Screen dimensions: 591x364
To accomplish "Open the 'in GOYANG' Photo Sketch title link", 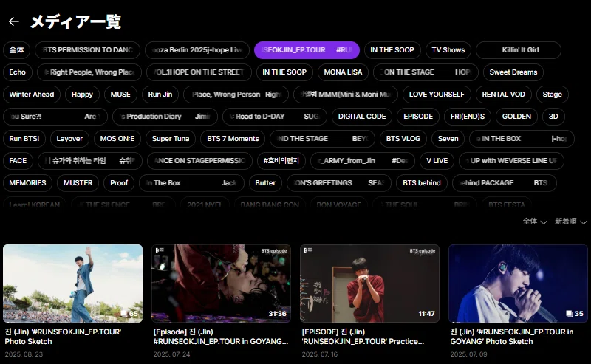I will (512, 337).
